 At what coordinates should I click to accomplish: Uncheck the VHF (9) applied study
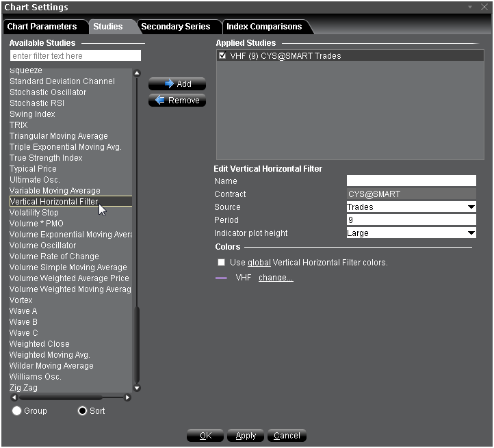(222, 56)
